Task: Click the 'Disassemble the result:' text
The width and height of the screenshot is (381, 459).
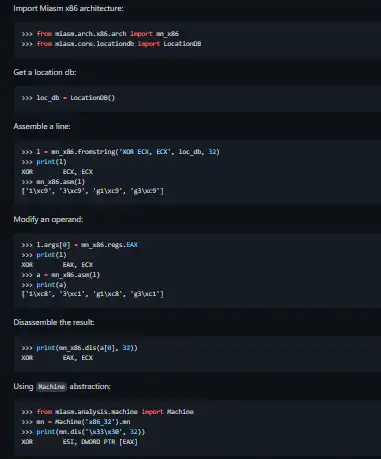Action: [x=54, y=322]
